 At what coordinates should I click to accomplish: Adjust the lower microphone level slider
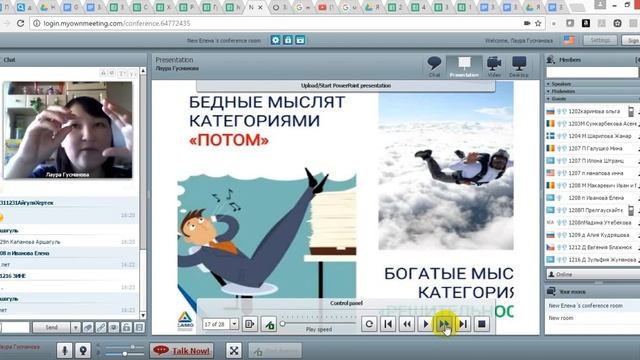[x=124, y=354]
